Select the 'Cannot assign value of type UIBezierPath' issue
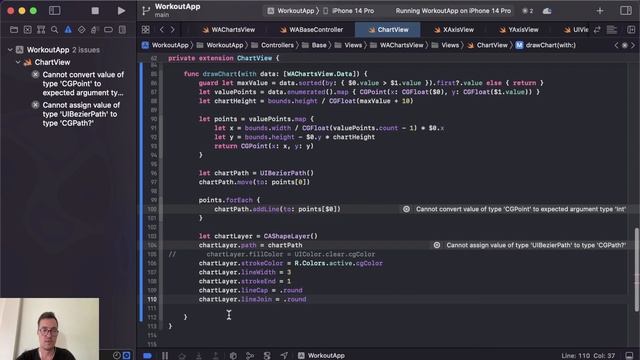This screenshot has height=360, width=640. pos(78,114)
